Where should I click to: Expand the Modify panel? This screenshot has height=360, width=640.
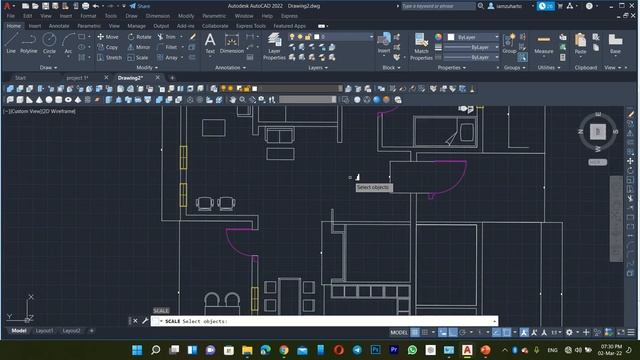[x=147, y=67]
